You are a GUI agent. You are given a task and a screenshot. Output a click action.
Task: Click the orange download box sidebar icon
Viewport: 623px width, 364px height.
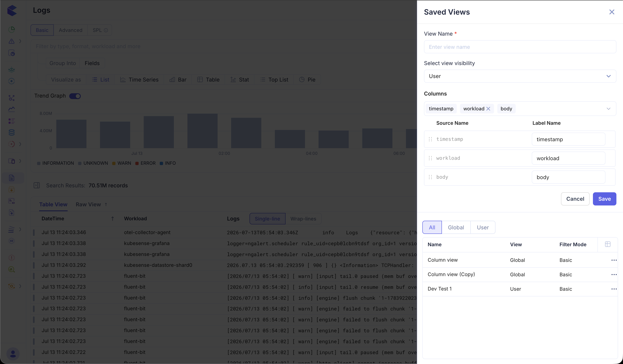(x=12, y=190)
